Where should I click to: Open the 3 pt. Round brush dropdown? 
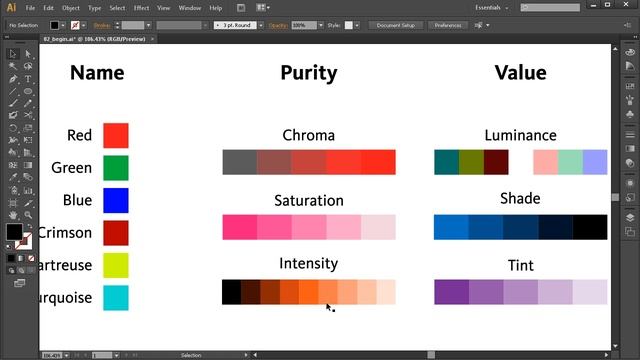[x=261, y=25]
